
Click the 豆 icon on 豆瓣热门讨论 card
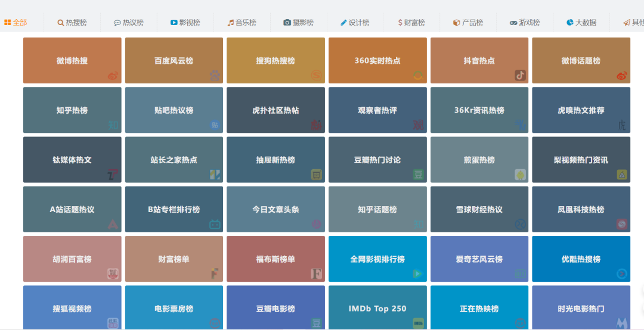point(418,175)
